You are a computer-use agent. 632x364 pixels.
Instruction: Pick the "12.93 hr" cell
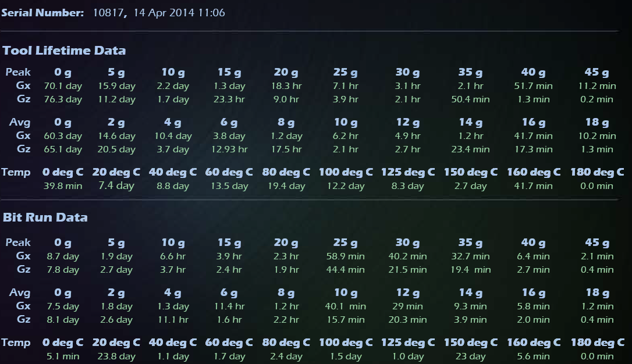229,149
